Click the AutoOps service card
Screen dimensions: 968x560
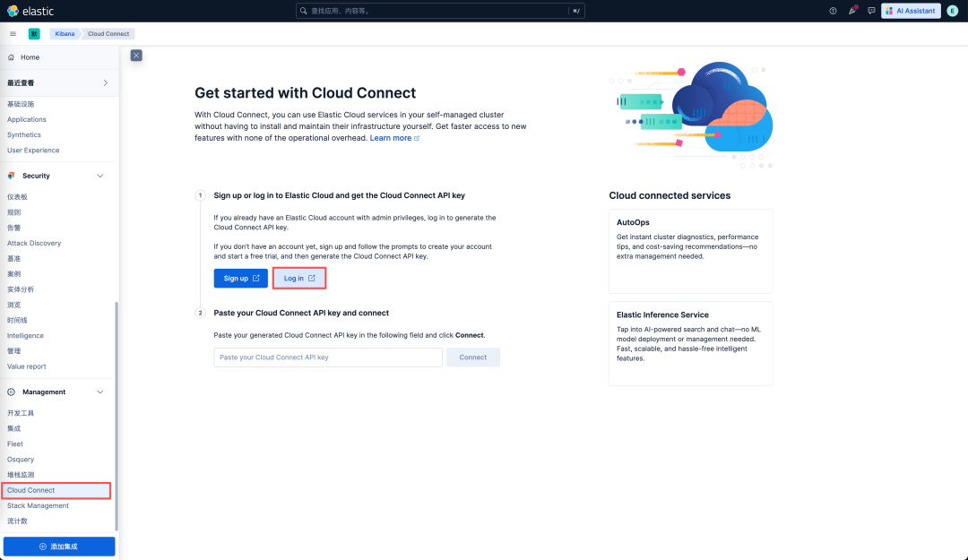[x=690, y=251]
